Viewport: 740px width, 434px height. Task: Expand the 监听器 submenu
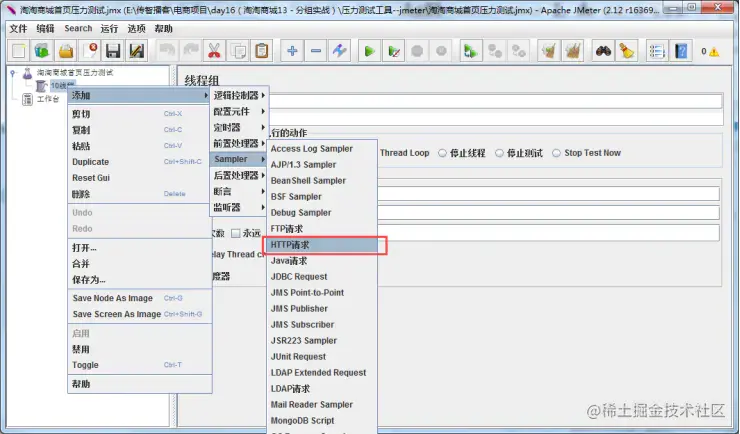(x=239, y=207)
